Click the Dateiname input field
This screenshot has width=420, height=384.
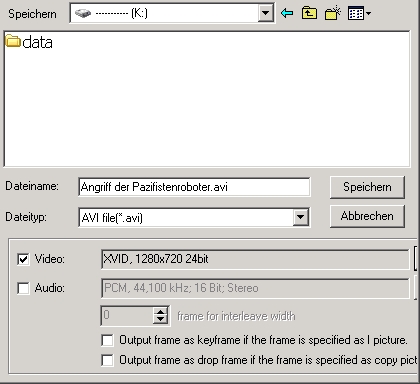pos(194,187)
